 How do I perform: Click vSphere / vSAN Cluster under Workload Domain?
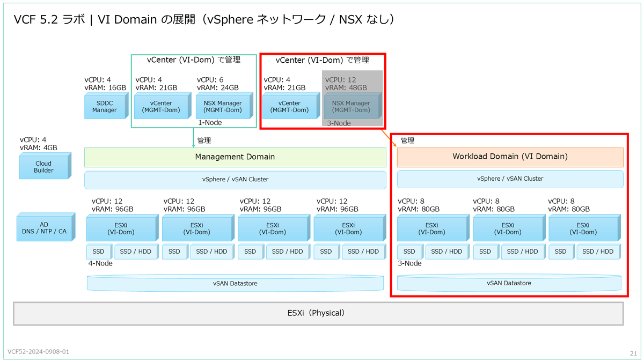click(x=510, y=179)
